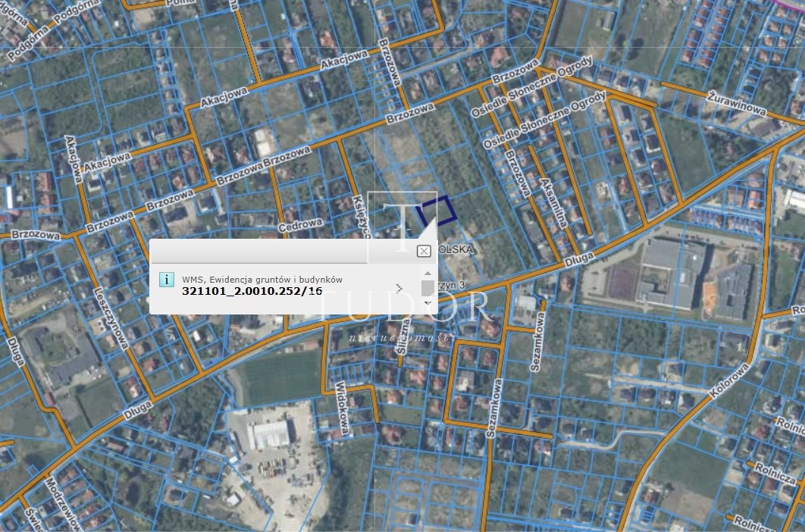805x532 pixels.
Task: Click the Widokowa street label
Action: click(x=343, y=408)
